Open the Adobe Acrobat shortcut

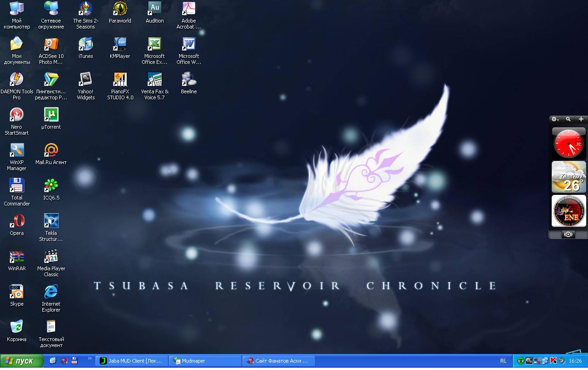[x=189, y=15]
